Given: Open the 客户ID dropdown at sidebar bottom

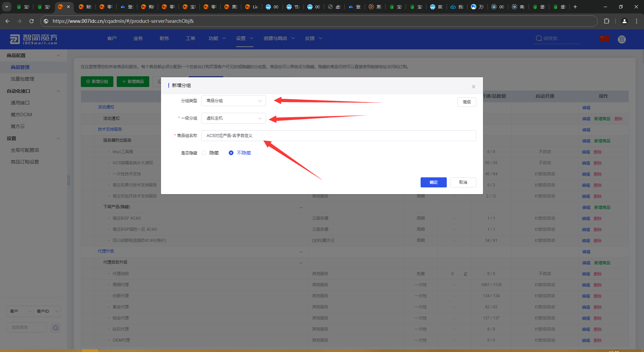Looking at the screenshot, I should click(47, 311).
